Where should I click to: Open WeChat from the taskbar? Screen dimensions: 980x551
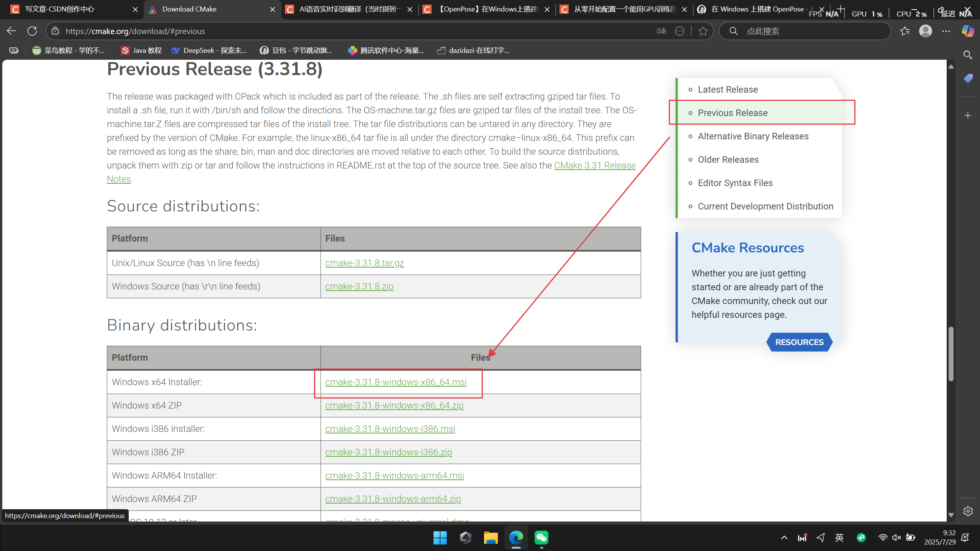point(541,538)
